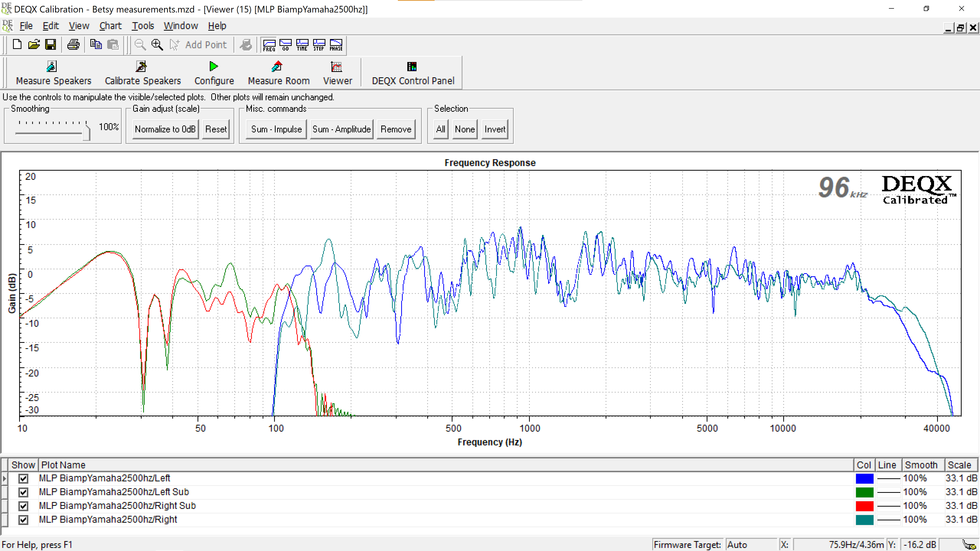This screenshot has height=551, width=980.
Task: Click Firmware Target Auto field
Action: pyautogui.click(x=751, y=545)
